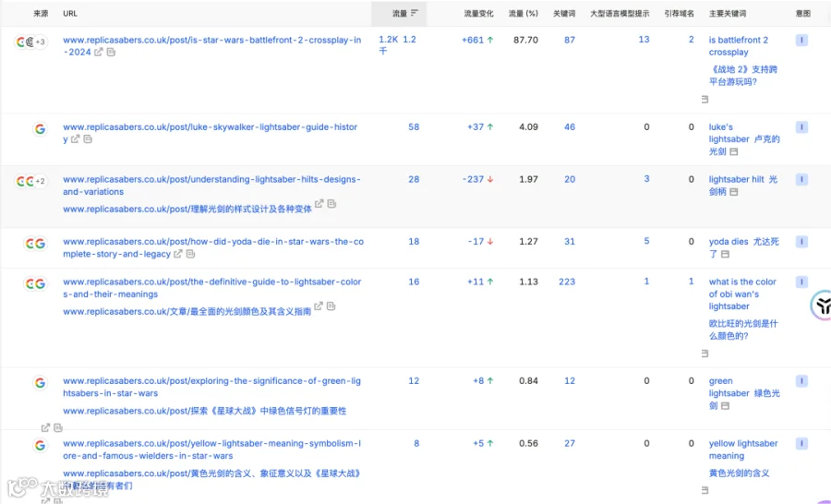The height and width of the screenshot is (504, 831).
Task: Click Google source icon in luke-skywalker row
Action: [x=41, y=129]
